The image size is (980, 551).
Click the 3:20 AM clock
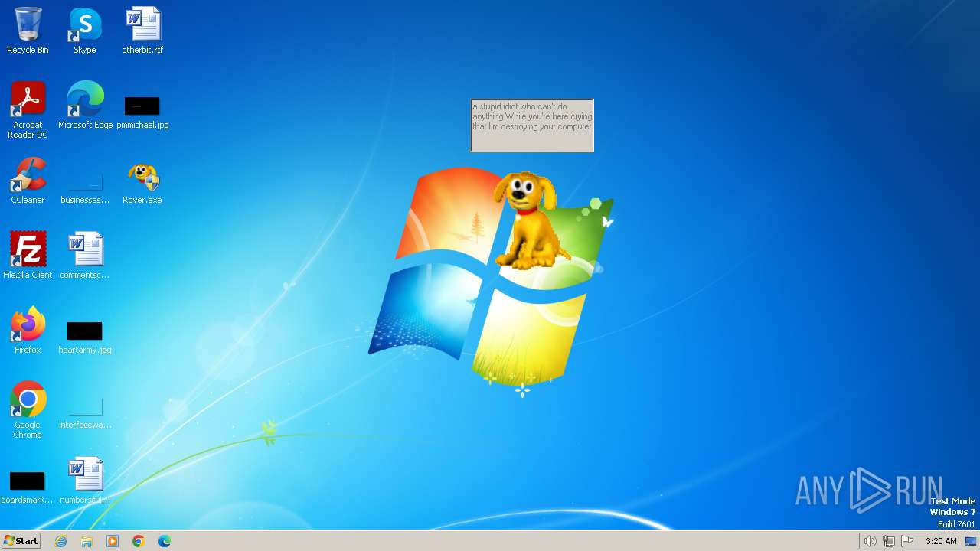(941, 541)
